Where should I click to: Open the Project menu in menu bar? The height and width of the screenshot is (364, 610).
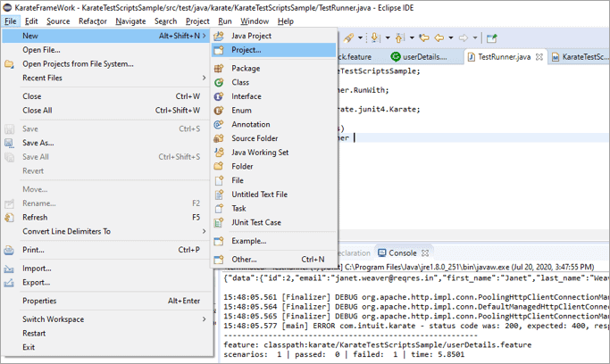[197, 21]
